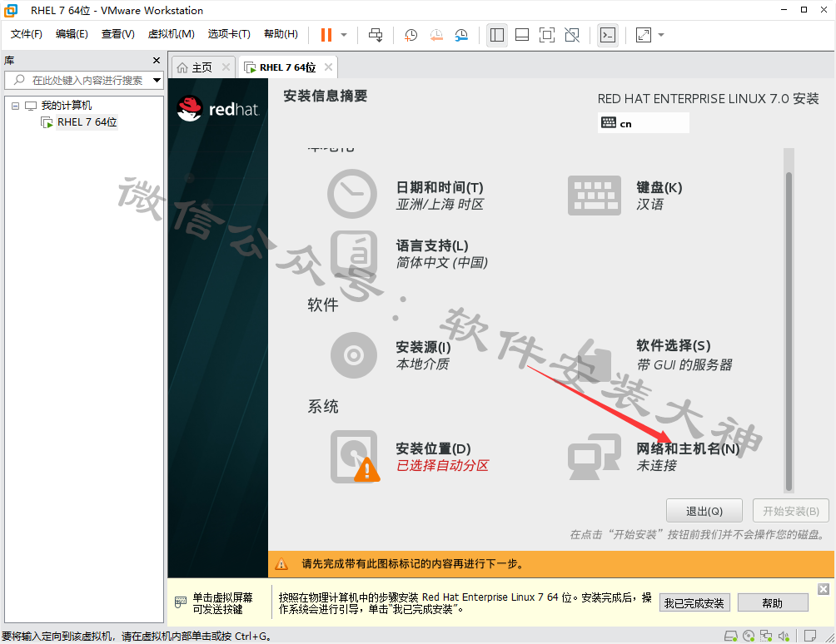The height and width of the screenshot is (644, 836).
Task: Take a snapshot of the VM
Action: [x=411, y=35]
